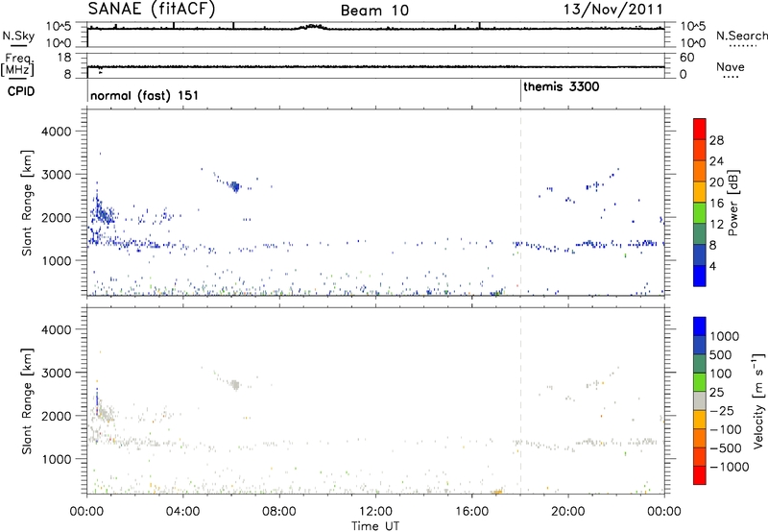Pick the light green Power segment between 12 and 16

click(700, 213)
